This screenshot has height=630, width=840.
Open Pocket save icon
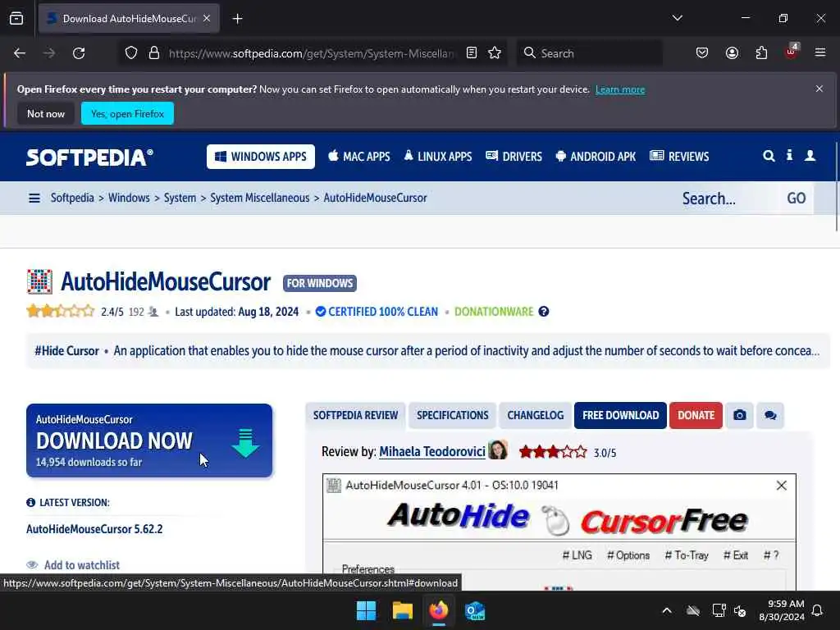pyautogui.click(x=702, y=53)
